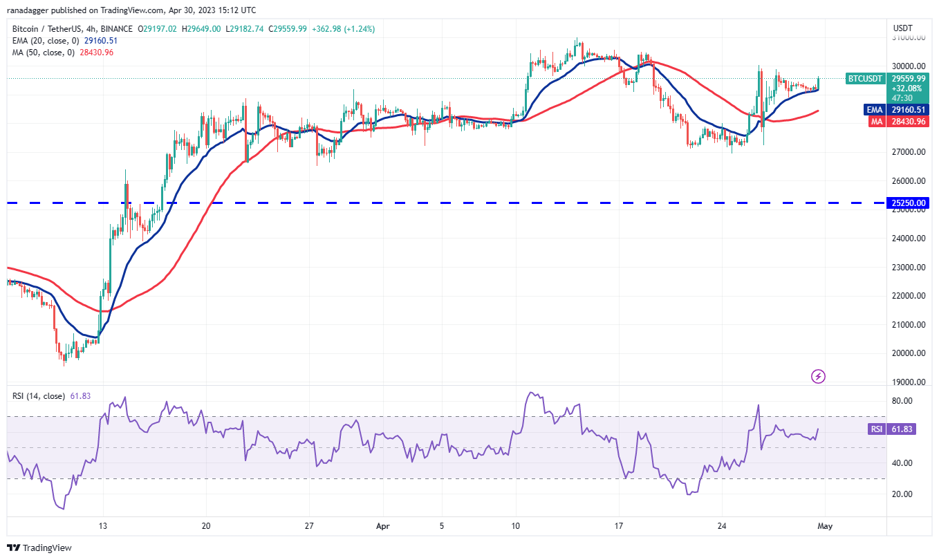Click the purple lightning bolt event icon

click(x=818, y=376)
